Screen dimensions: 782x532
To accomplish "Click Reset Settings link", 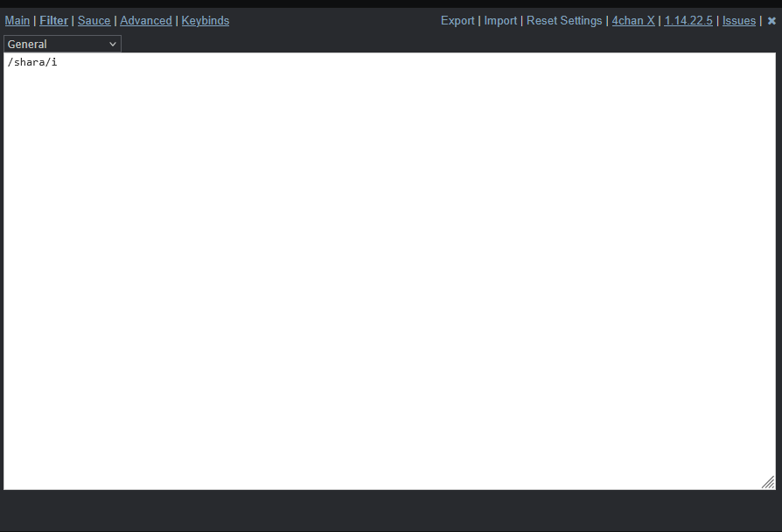I will click(x=564, y=20).
